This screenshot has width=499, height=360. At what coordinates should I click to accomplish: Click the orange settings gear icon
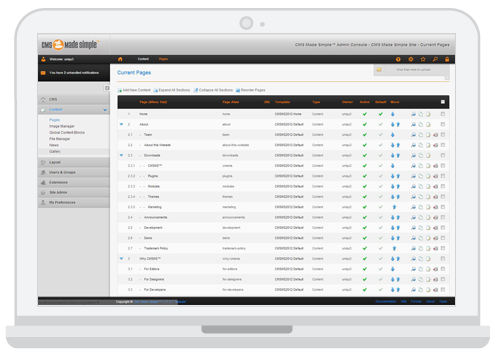(411, 59)
